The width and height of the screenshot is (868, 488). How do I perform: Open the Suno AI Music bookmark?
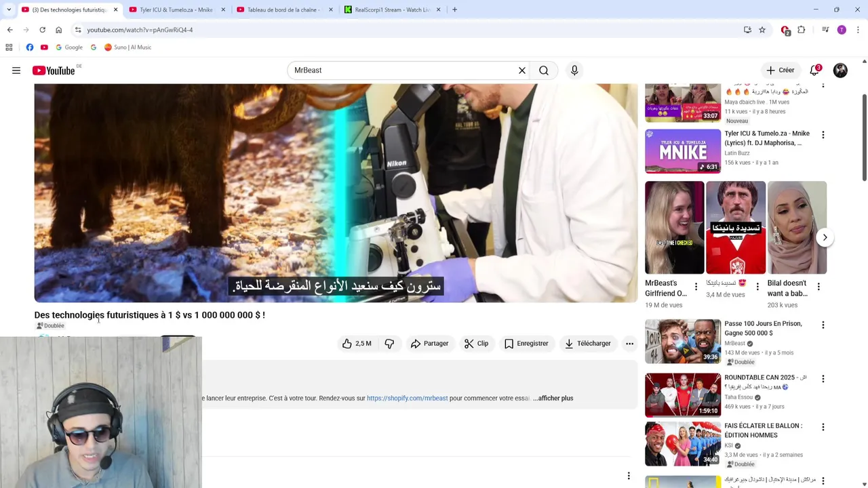pyautogui.click(x=127, y=47)
